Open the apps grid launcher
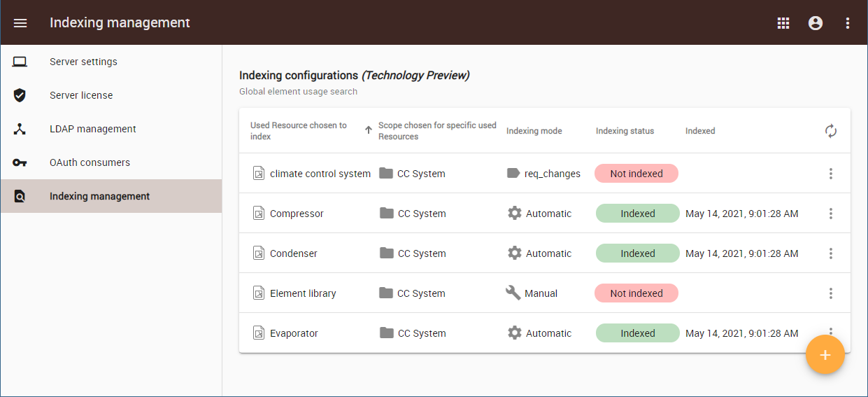This screenshot has height=397, width=868. pyautogui.click(x=783, y=23)
